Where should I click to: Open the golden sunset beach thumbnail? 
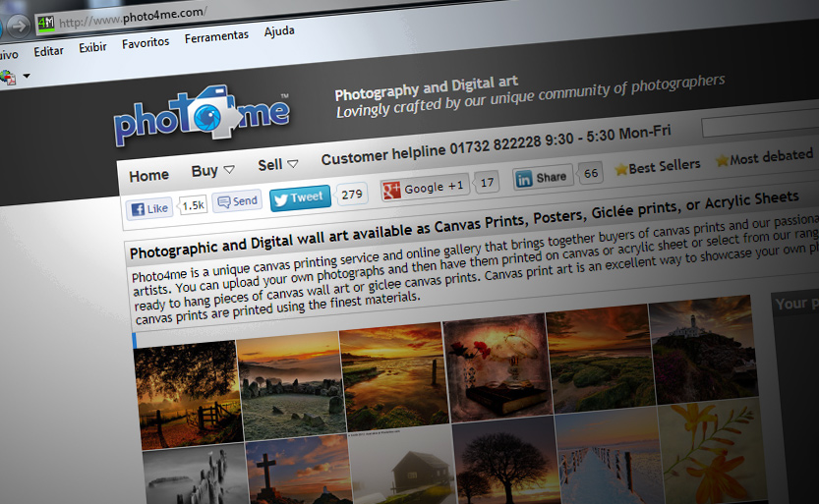click(394, 376)
